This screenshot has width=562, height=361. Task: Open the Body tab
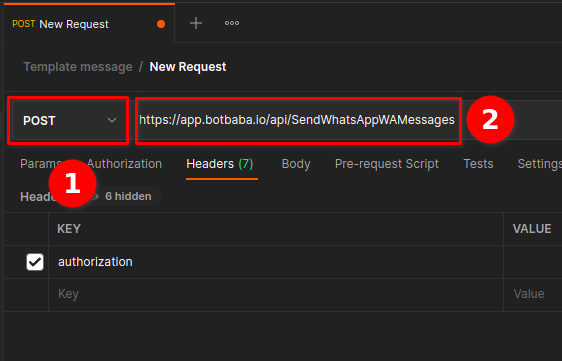[x=296, y=164]
